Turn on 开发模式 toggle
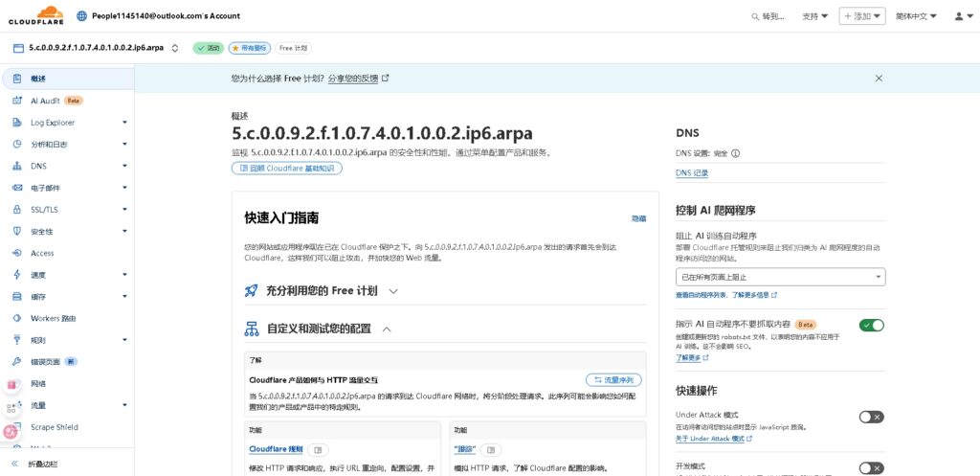Image resolution: width=980 pixels, height=476 pixels. coord(871,467)
